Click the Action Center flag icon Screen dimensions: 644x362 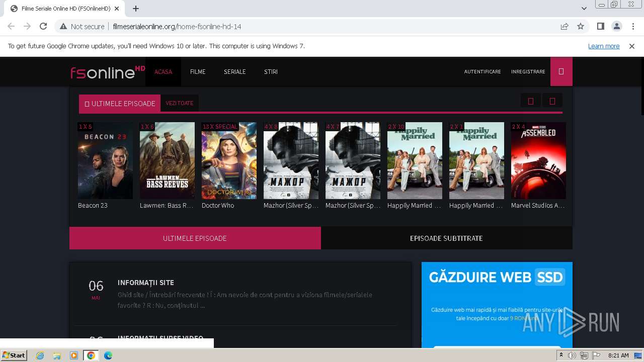[x=596, y=355]
